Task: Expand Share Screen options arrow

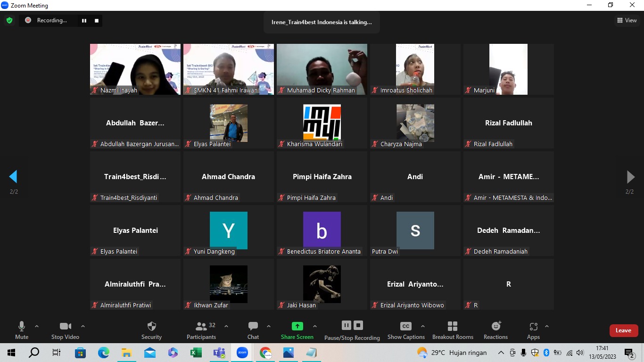Action: 315,326
